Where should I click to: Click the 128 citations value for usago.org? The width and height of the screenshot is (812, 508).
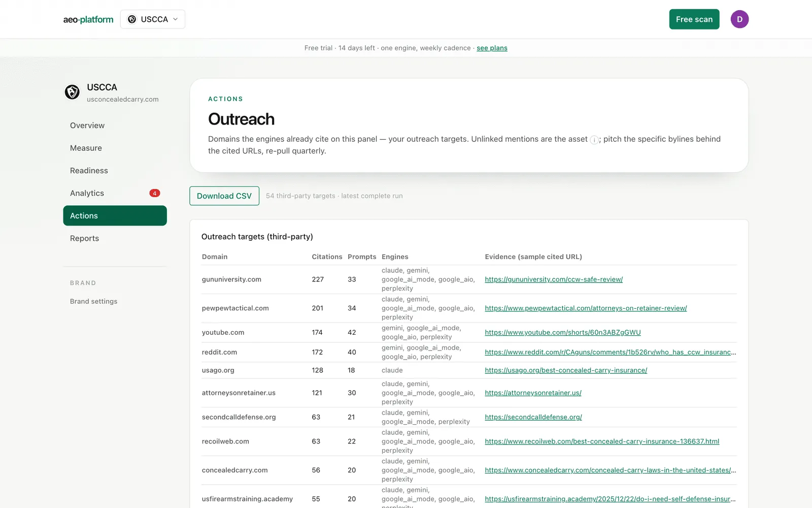tap(317, 370)
